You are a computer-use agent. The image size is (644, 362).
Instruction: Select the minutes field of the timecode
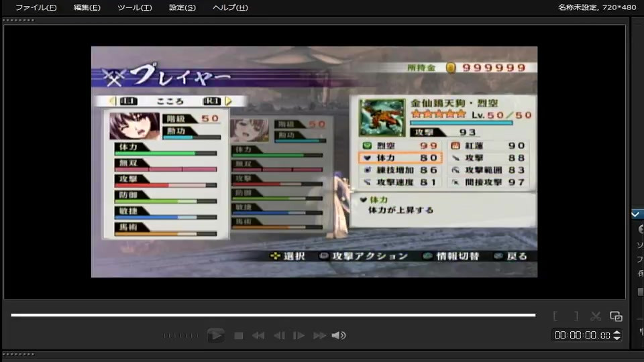[575, 335]
